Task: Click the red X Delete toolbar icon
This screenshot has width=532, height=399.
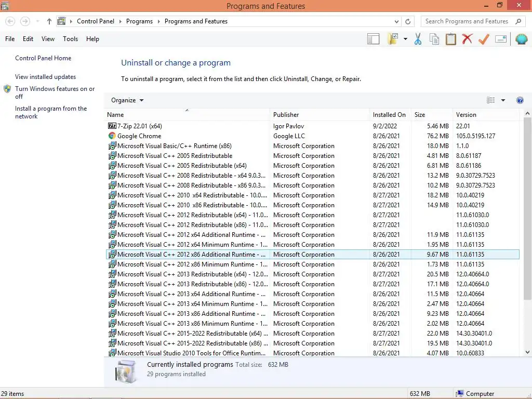Action: 467,38
